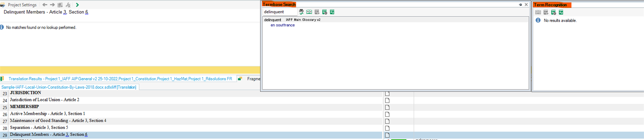Screen dimensions: 644x140
Task: Close the Termbase Search panel
Action: [526, 5]
